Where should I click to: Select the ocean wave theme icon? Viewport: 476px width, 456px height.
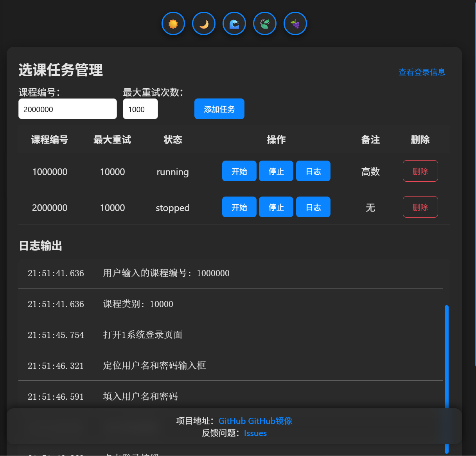point(234,23)
